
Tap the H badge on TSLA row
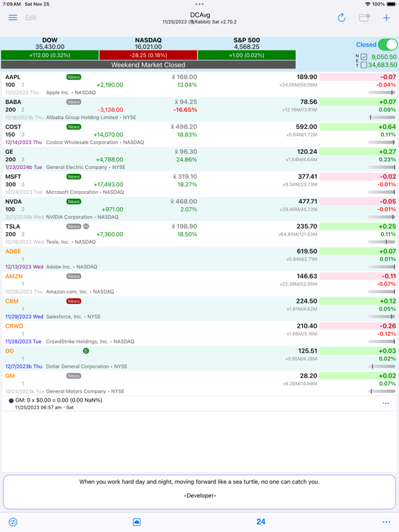point(86,227)
